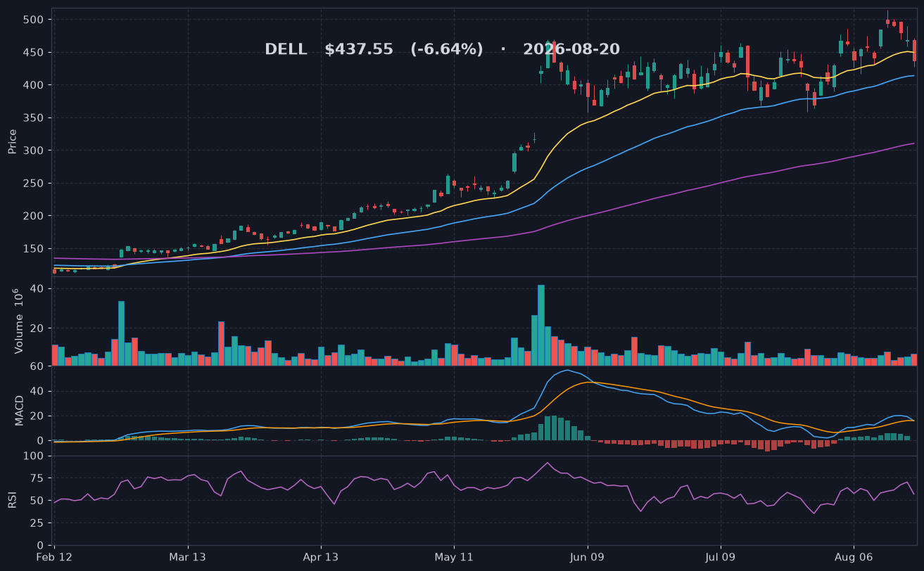This screenshot has width=924, height=571.
Task: Click the RSI 75 tick label
Action: [37, 478]
